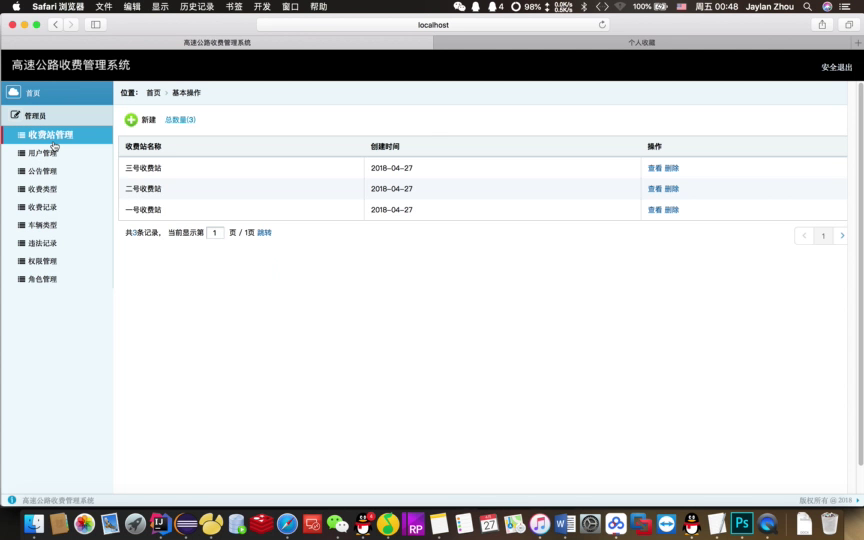Delete the 三号收费站 row via 删除

tap(672, 168)
